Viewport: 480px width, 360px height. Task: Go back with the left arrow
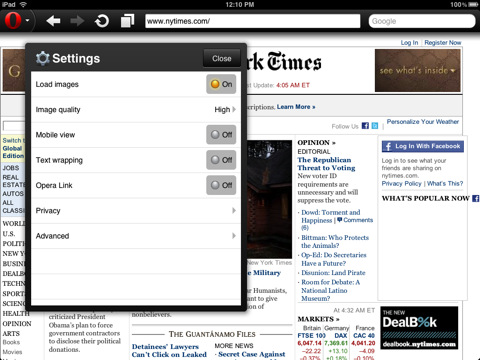point(53,21)
